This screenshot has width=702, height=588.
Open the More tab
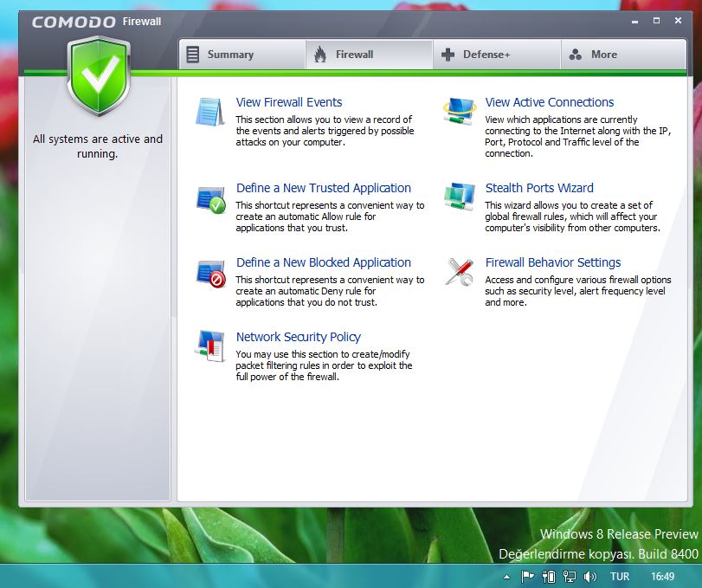click(623, 55)
